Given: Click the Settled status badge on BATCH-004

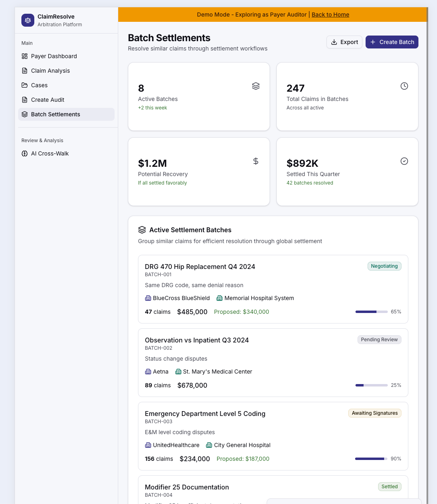Looking at the screenshot, I should pos(389,487).
